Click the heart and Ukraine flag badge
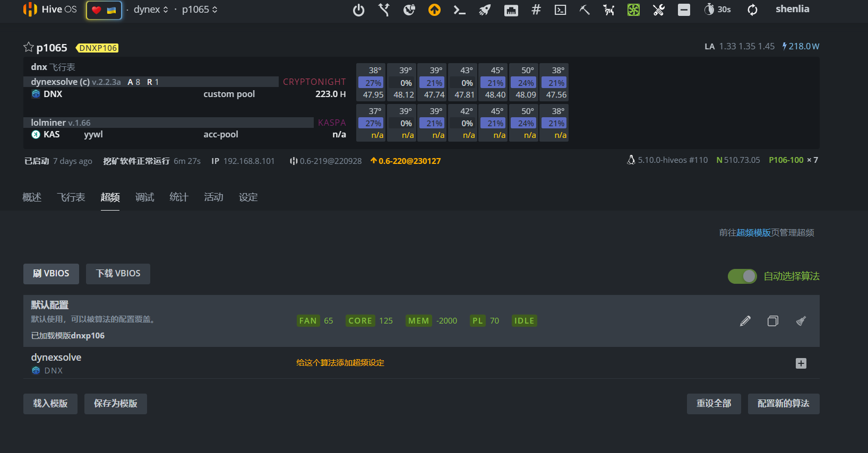Viewport: 868px width, 453px height. 104,10
